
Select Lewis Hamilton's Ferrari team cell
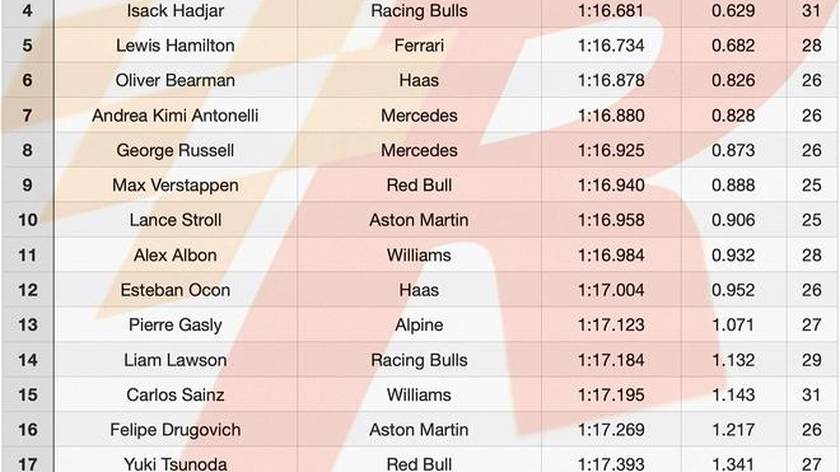[x=419, y=46]
